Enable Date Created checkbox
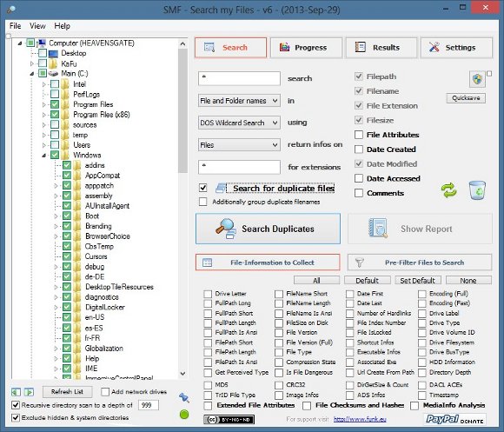Screen dimensions: 504x432 [x=359, y=150]
